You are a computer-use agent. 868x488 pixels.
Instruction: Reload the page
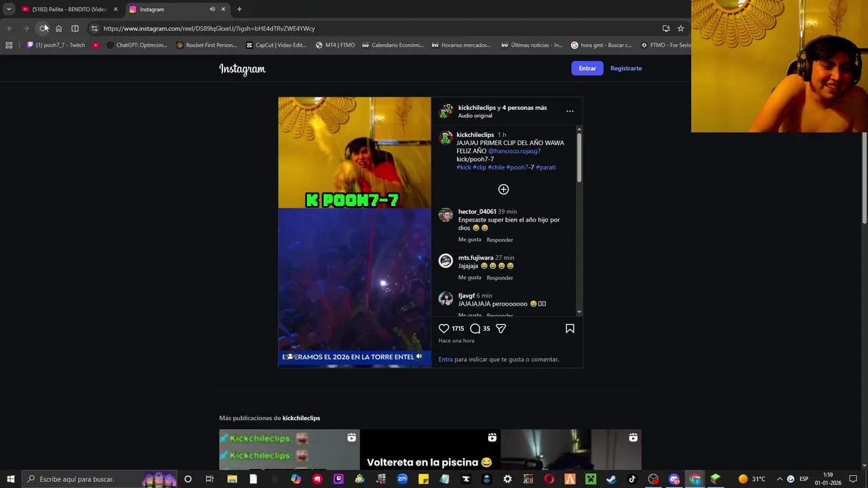click(43, 28)
